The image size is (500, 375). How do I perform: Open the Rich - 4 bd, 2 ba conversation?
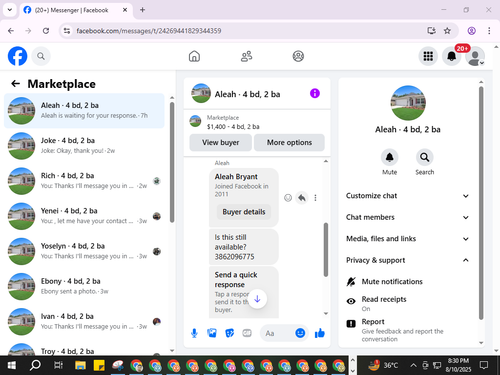pyautogui.click(x=84, y=181)
